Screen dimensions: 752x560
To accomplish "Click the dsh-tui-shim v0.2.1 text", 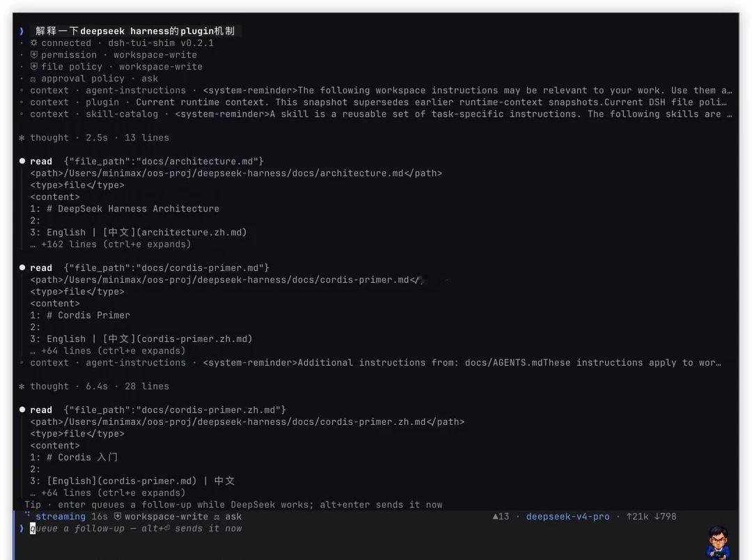I will point(161,43).
